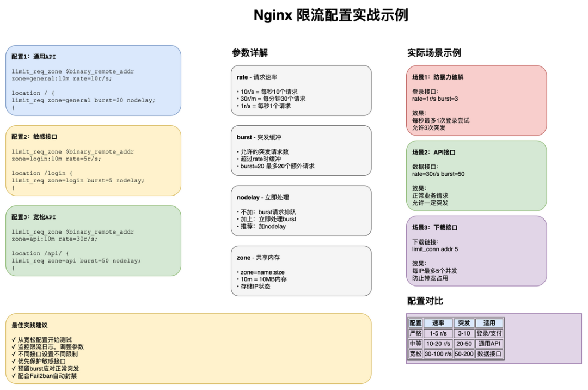Click the '30-100 r/s' table cell
This screenshot has height=390, width=588.
(x=438, y=354)
